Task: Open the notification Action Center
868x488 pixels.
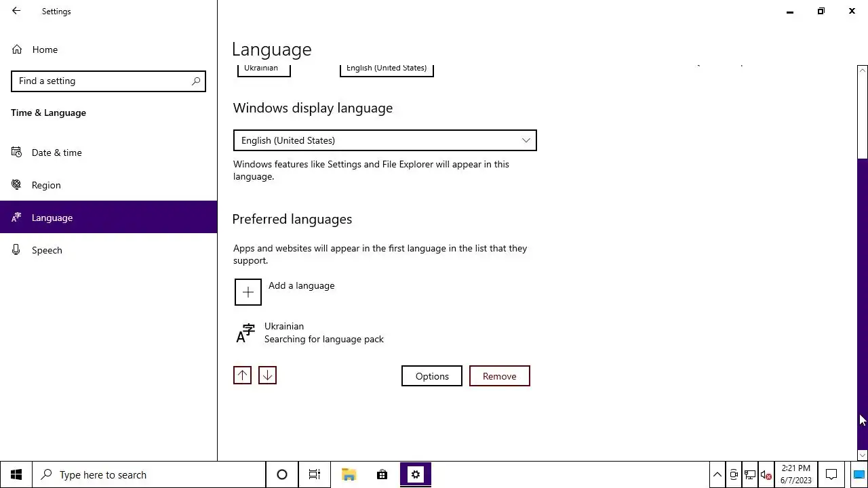Action: coord(831,474)
